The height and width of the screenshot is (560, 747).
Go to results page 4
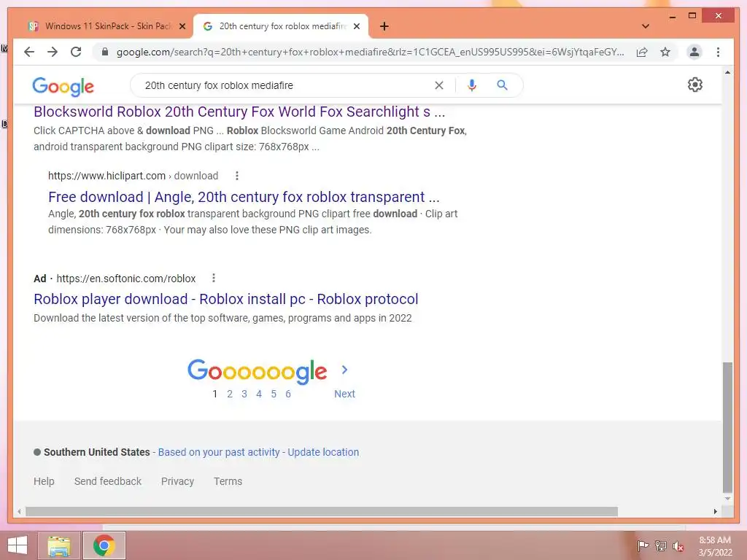(x=259, y=394)
